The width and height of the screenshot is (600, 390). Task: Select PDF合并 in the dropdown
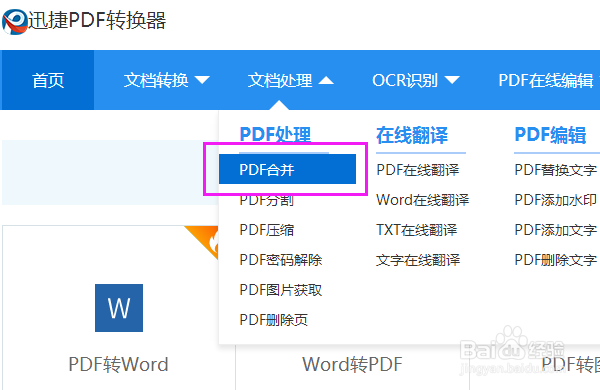coord(287,169)
